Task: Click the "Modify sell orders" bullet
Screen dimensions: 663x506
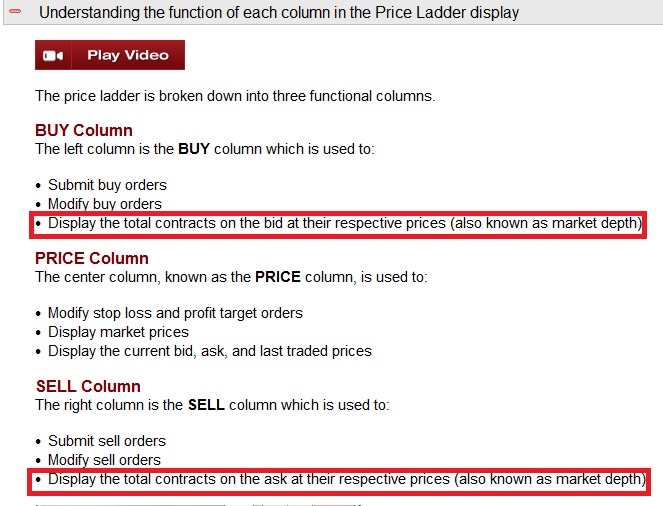Action: 104,460
